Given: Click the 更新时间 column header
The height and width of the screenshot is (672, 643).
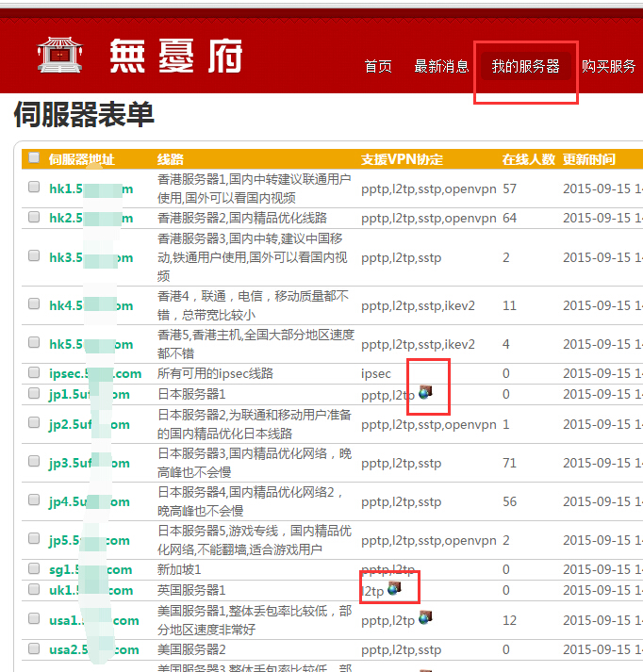Looking at the screenshot, I should point(589,159).
